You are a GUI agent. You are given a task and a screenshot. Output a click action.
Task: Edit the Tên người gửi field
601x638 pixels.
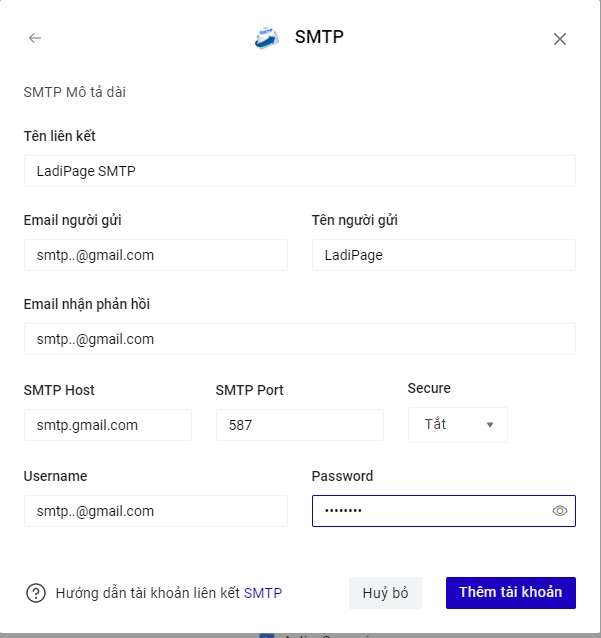443,255
